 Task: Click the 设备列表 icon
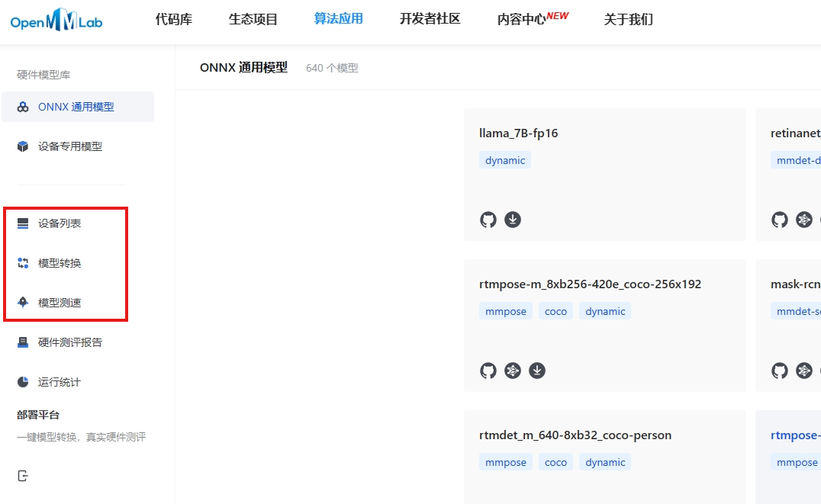click(23, 223)
